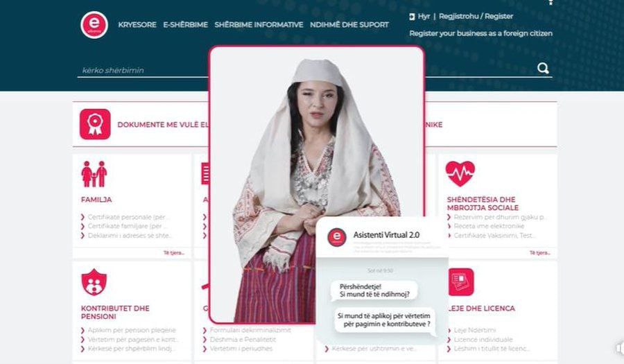Click the Kontributet dhe Pensioni shield icon
The width and height of the screenshot is (624, 364).
[94, 282]
